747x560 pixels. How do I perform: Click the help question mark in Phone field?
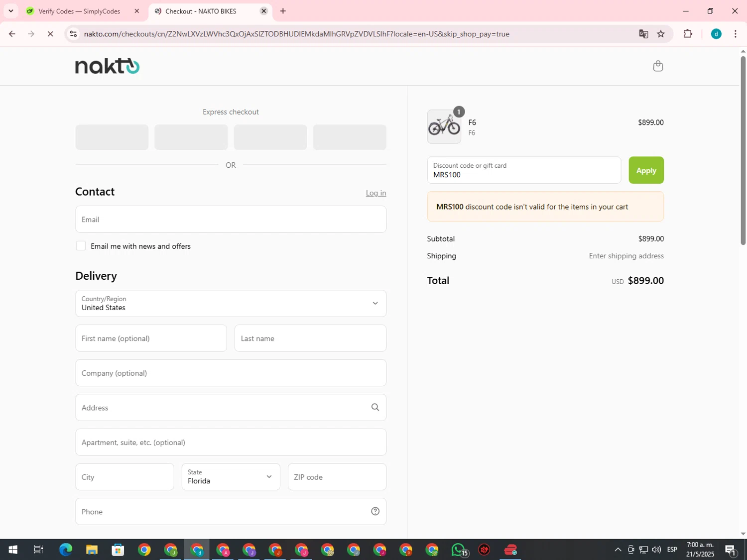(x=375, y=511)
